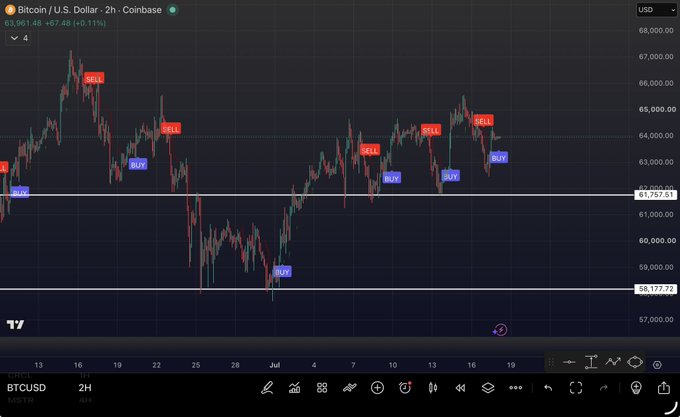Click the 57,000.00 price axis label

pos(656,319)
